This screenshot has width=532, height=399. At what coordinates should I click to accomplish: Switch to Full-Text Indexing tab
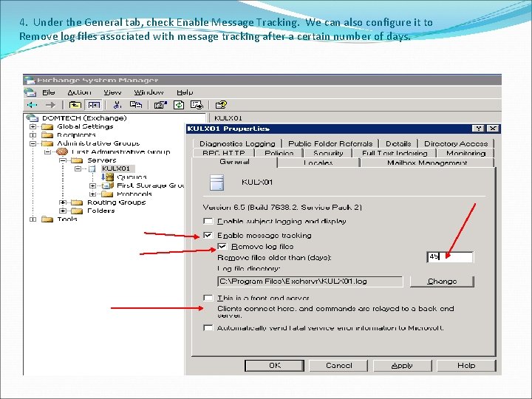[395, 153]
